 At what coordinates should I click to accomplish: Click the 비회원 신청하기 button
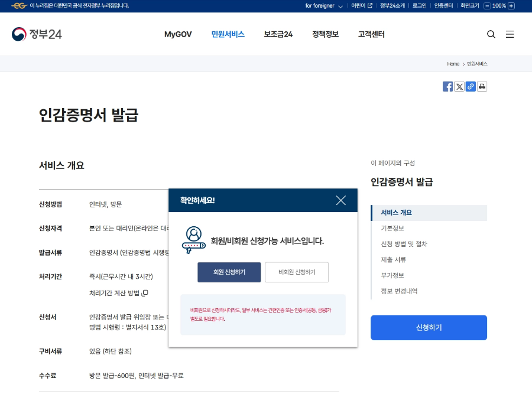(x=297, y=272)
